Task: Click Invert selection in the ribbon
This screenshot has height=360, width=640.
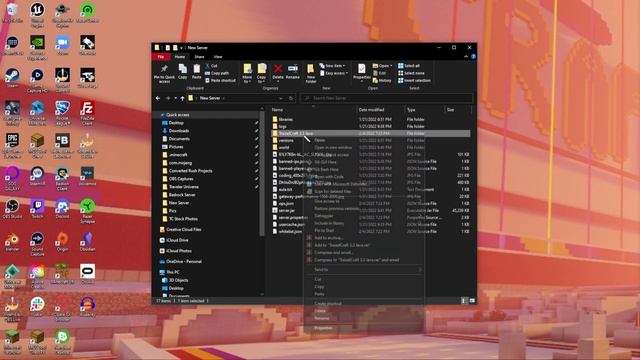Action: pos(414,80)
